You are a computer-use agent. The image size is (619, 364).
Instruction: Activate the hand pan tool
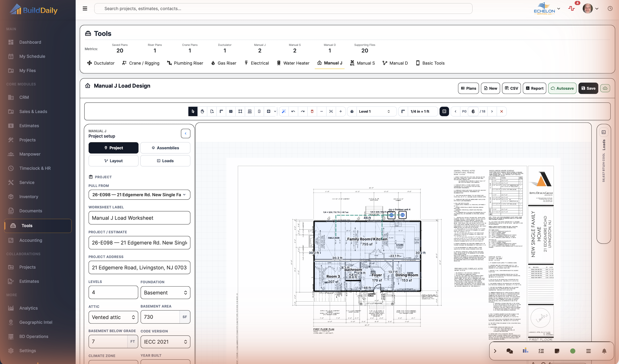coord(202,111)
